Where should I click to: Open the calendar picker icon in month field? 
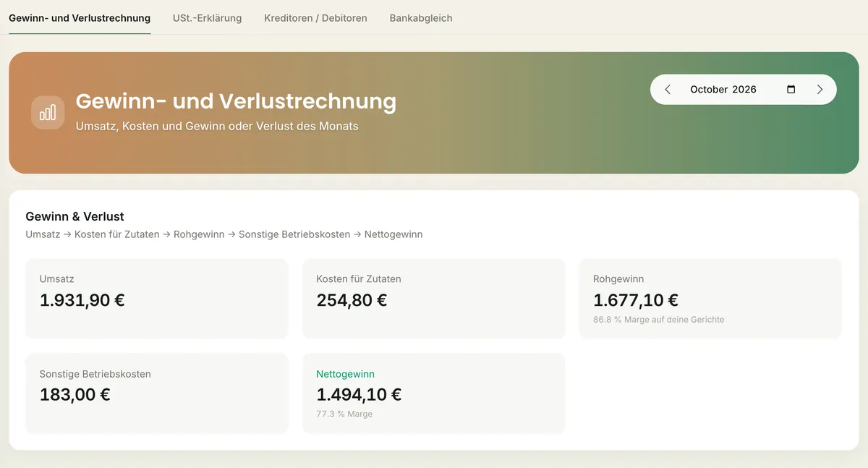click(791, 90)
